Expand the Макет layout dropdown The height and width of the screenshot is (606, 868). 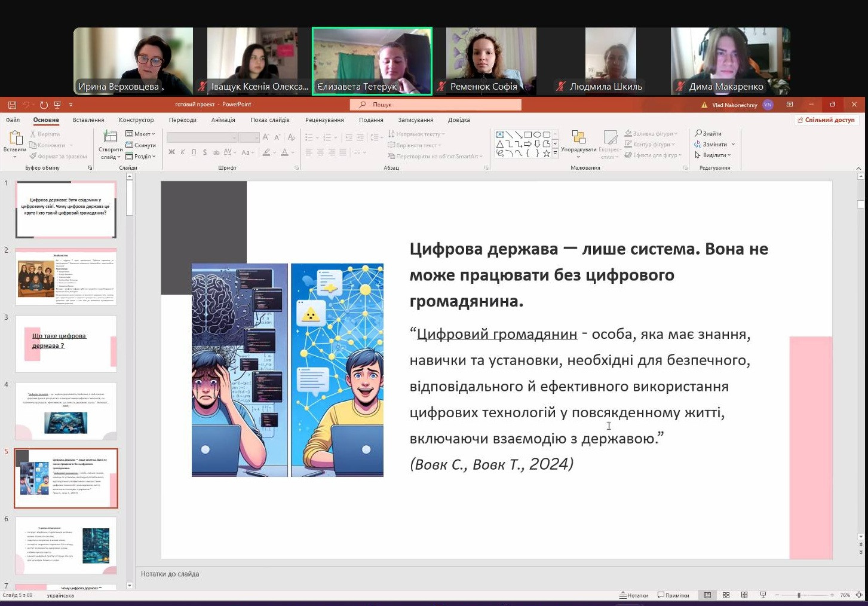tap(140, 134)
